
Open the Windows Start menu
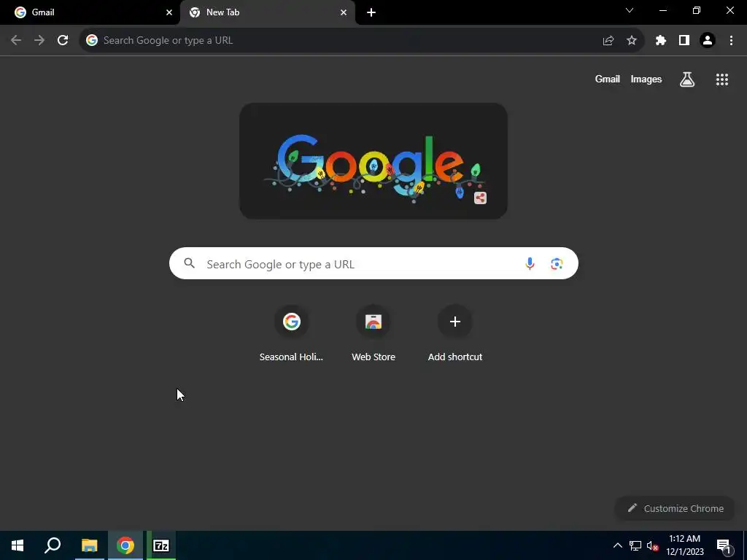click(x=18, y=545)
